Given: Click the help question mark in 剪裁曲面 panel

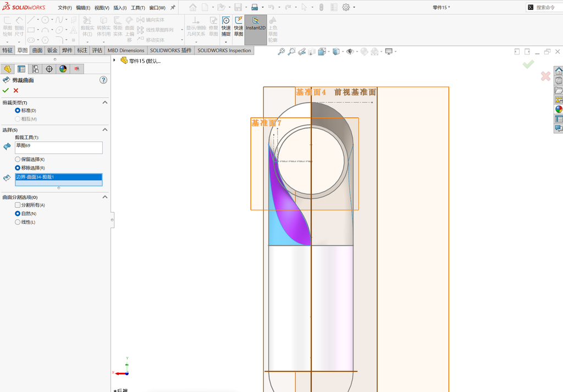Looking at the screenshot, I should (103, 80).
